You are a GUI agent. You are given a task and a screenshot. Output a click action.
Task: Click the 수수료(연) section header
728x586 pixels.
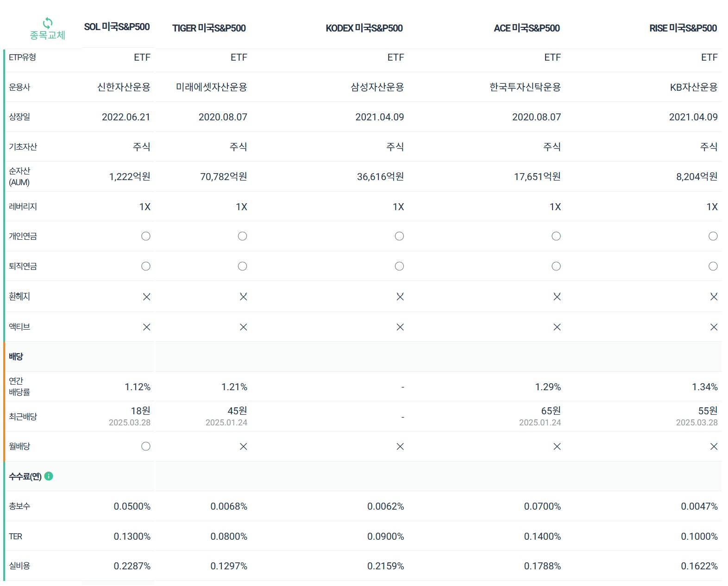25,476
